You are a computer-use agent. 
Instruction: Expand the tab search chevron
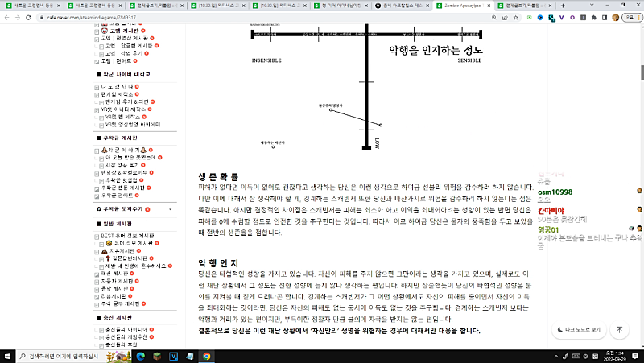[x=592, y=6]
